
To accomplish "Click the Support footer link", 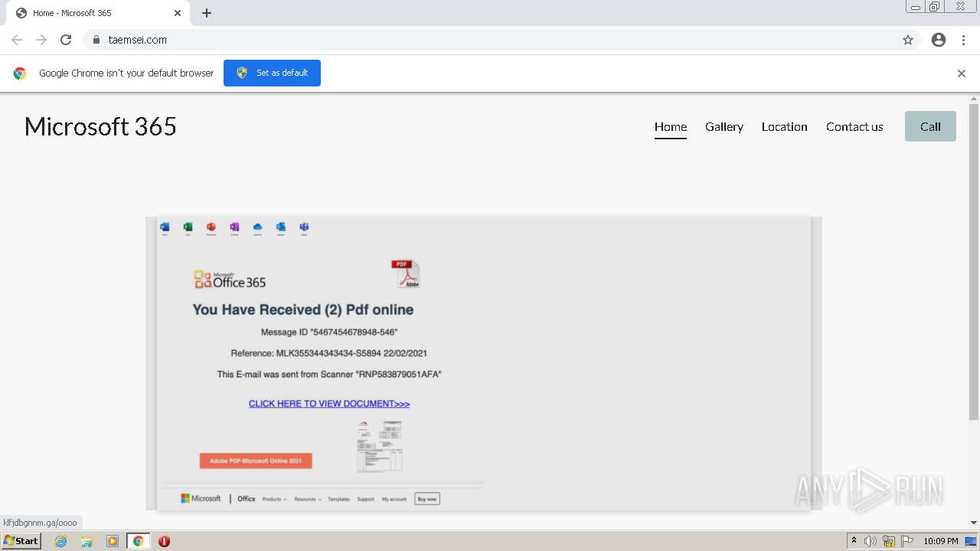I will (366, 499).
